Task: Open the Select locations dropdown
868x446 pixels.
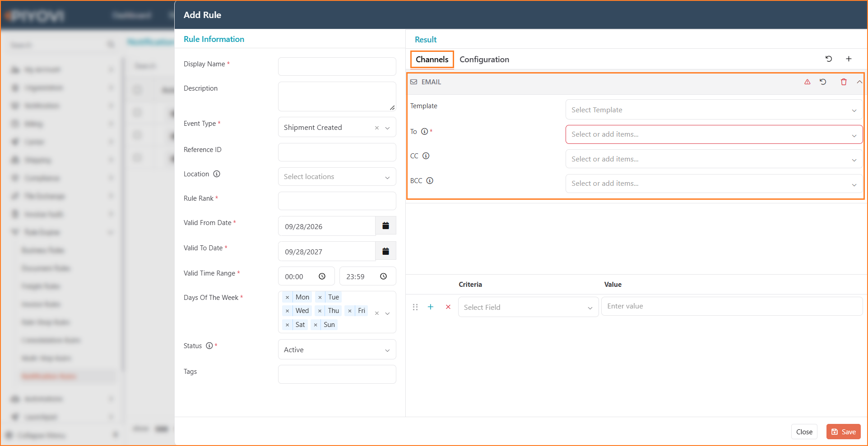Action: point(337,177)
